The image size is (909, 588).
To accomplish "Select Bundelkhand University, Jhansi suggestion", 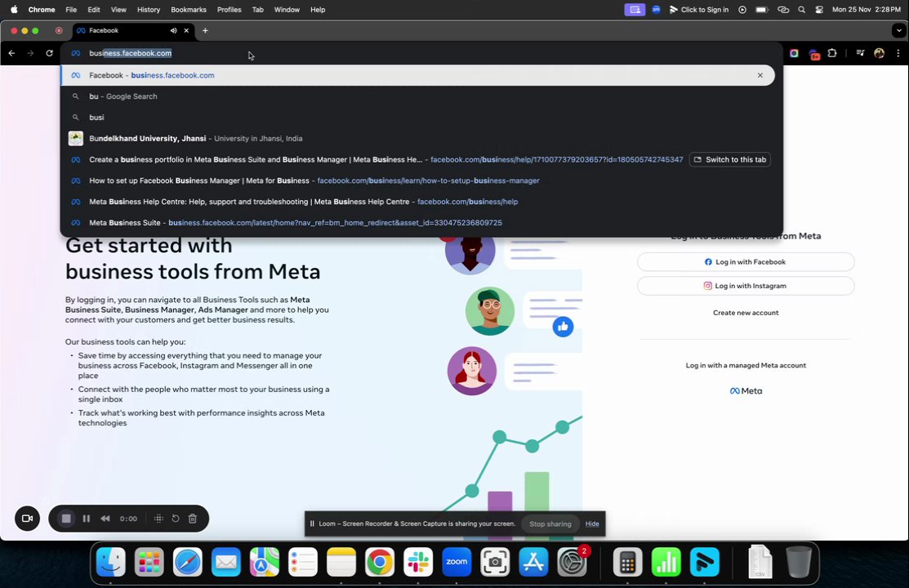I will point(417,139).
